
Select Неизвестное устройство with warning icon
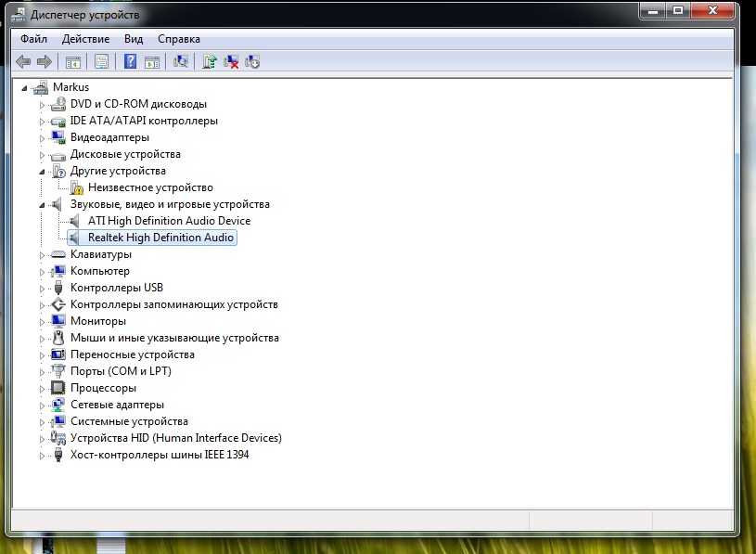(149, 187)
